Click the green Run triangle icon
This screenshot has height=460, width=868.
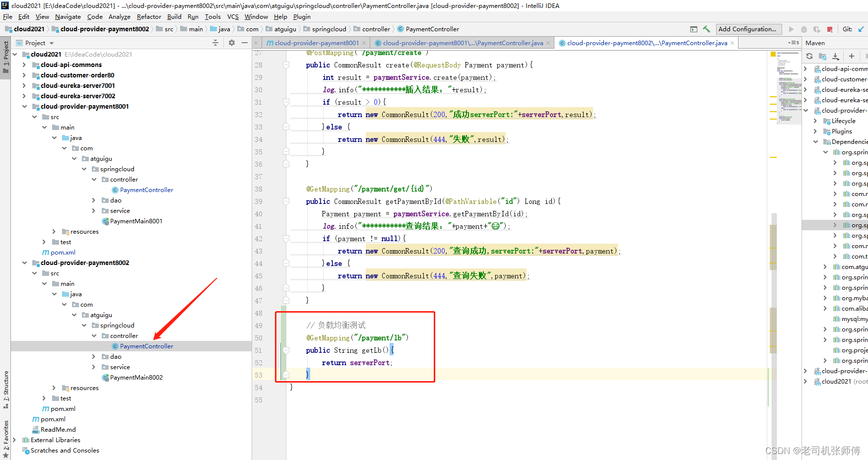click(x=791, y=29)
